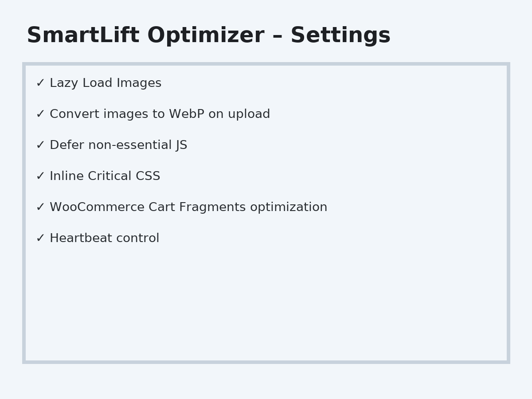532x399 pixels.
Task: Click the word Settings in the page title
Action: (x=340, y=36)
